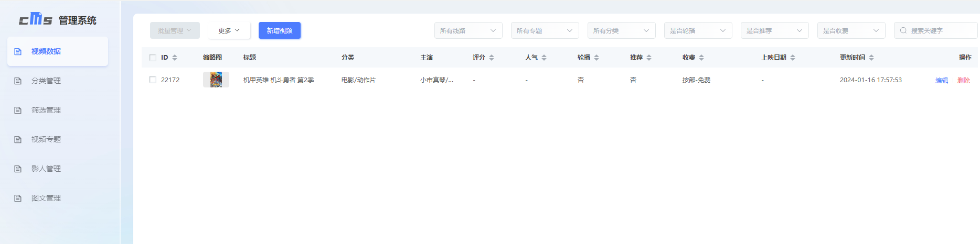Image resolution: width=980 pixels, height=244 pixels.
Task: Click the 主演 column header
Action: (x=427, y=58)
